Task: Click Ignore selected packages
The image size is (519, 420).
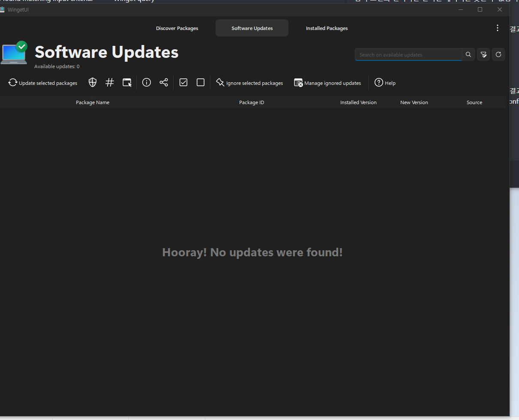Action: tap(249, 83)
